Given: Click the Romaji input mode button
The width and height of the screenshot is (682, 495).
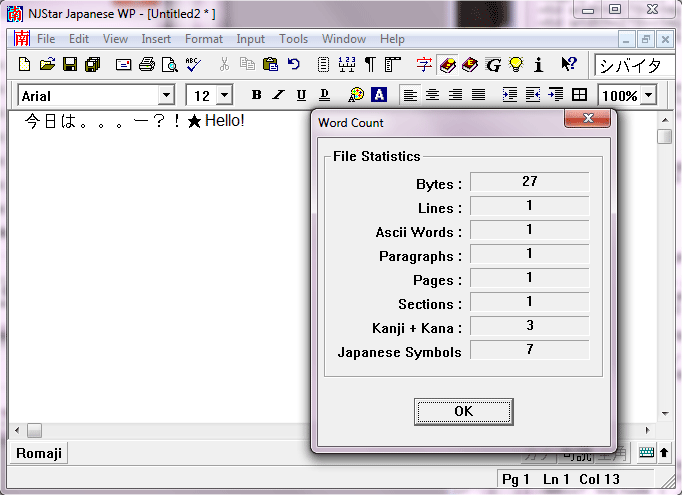Looking at the screenshot, I should [x=39, y=453].
